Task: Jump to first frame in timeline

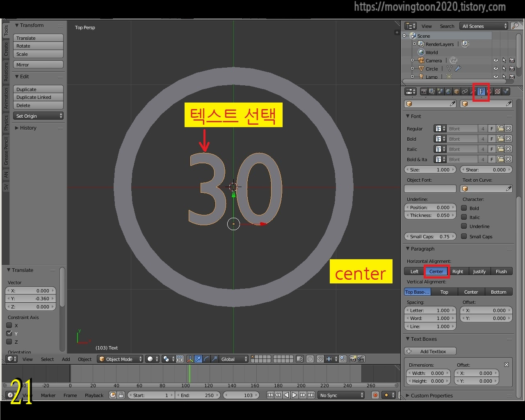Action: [x=270, y=395]
